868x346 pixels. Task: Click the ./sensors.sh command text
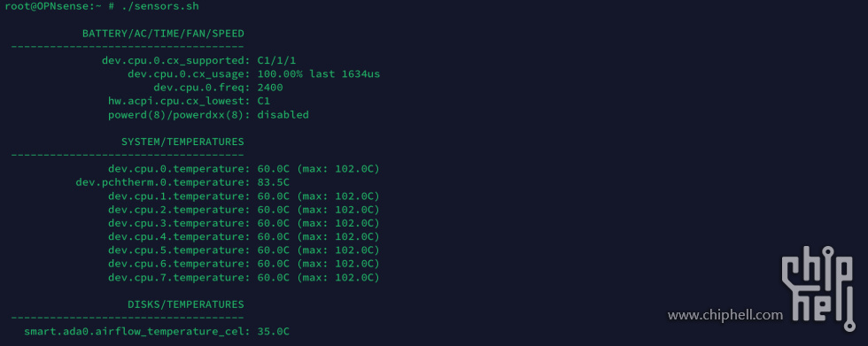pos(160,6)
